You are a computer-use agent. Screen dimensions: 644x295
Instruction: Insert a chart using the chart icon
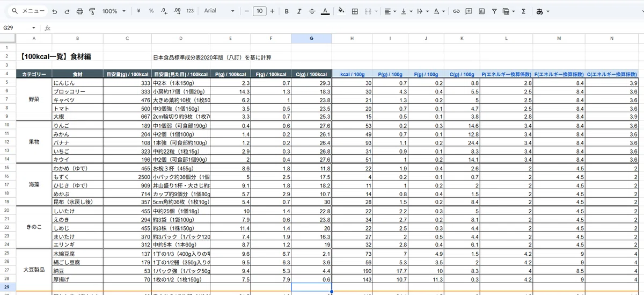[x=481, y=11]
